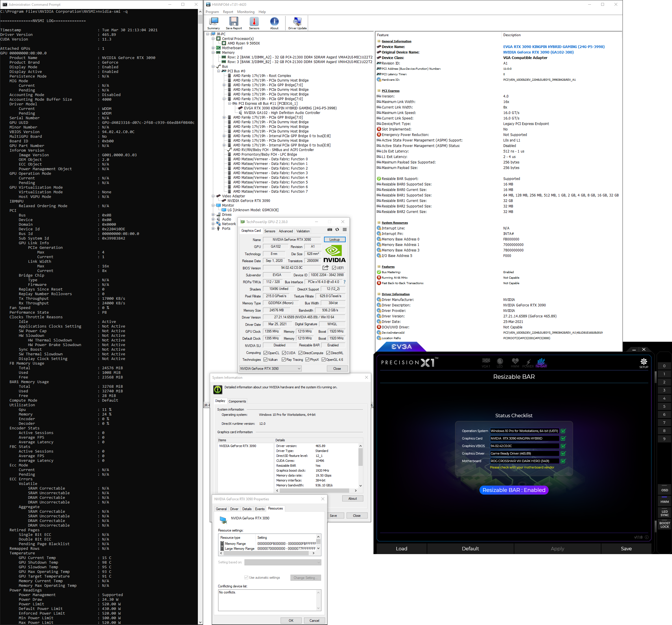This screenshot has height=625, width=672.
Task: Click the horizontal scrollbar in System Information details
Action: (316, 490)
